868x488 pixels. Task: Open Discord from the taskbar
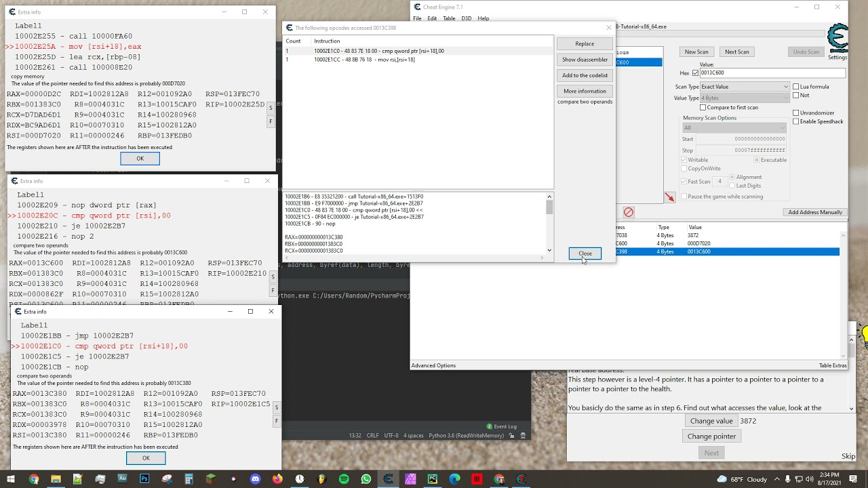pos(255,479)
